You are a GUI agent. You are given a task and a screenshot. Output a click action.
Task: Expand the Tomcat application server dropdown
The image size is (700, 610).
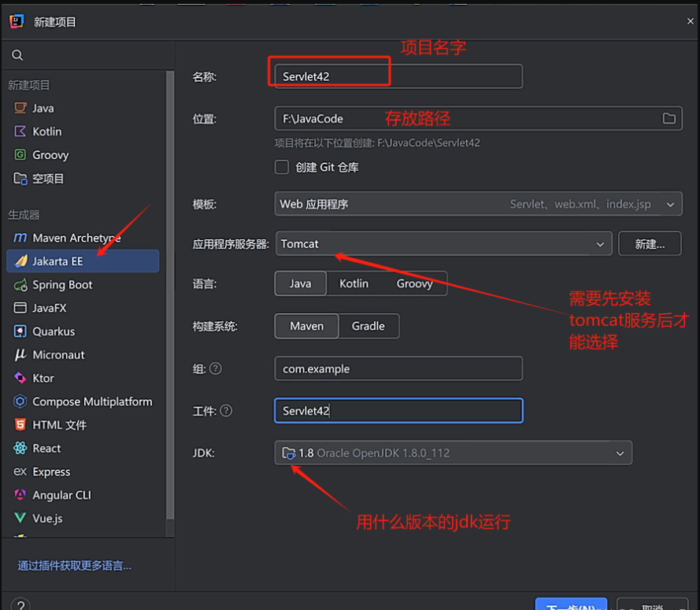tap(443, 244)
